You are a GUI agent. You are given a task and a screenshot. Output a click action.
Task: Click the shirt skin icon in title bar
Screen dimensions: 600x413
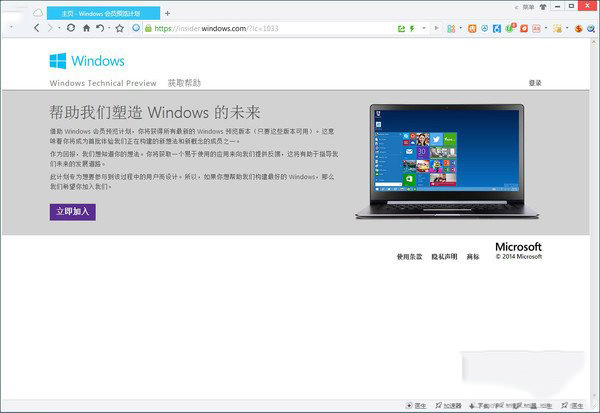tap(543, 7)
